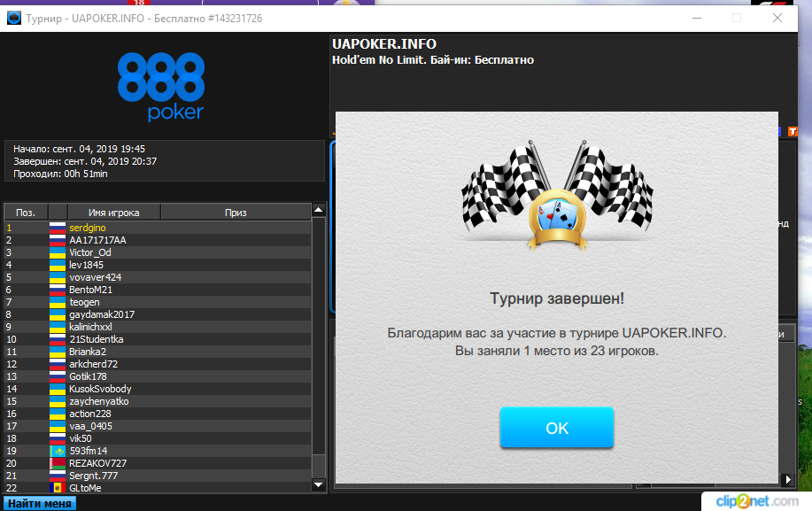This screenshot has height=511, width=812.
Task: Click the flag icon next to zaychenyatko
Action: [x=58, y=402]
